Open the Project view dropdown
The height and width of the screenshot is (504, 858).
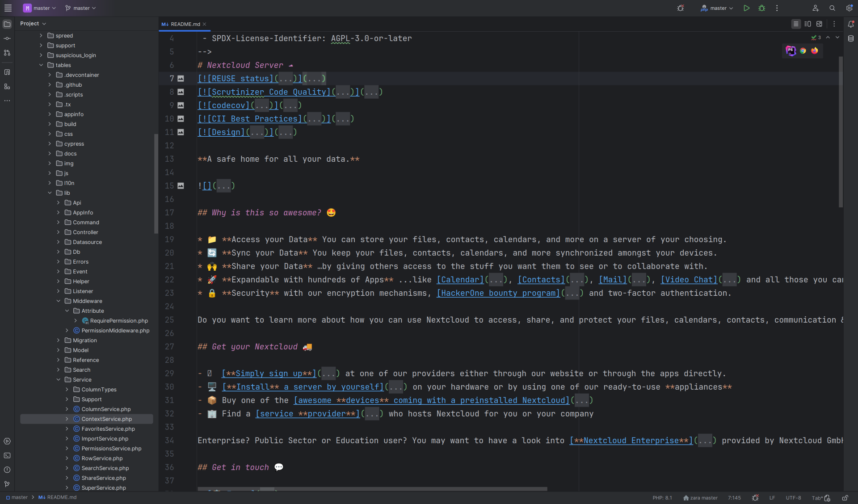pyautogui.click(x=33, y=24)
